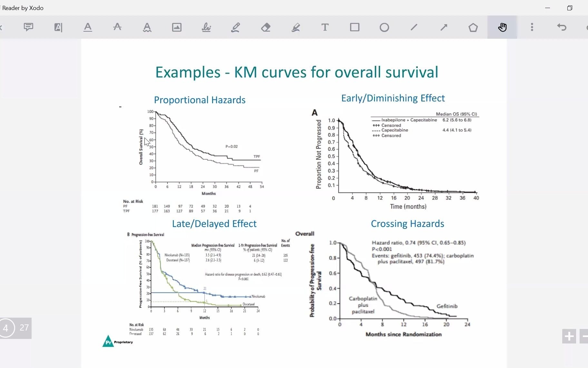Select the line drawing tool
Viewport: 588px width, 368px height.
(414, 27)
